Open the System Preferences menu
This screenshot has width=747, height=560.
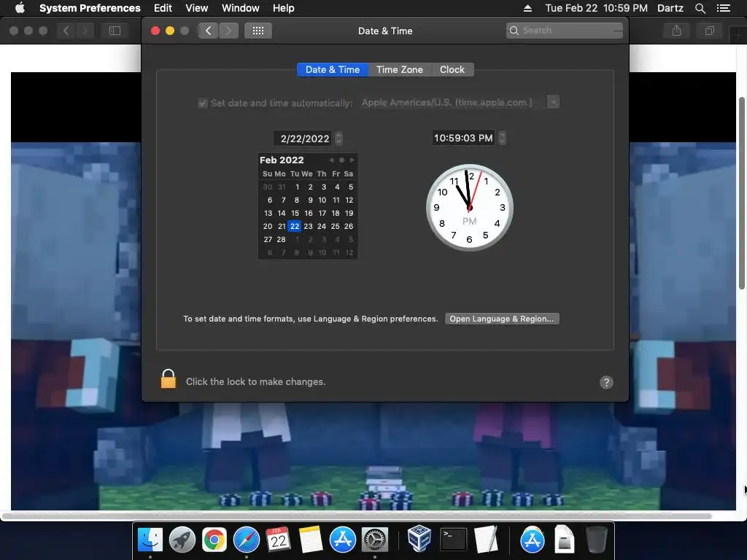coord(90,8)
